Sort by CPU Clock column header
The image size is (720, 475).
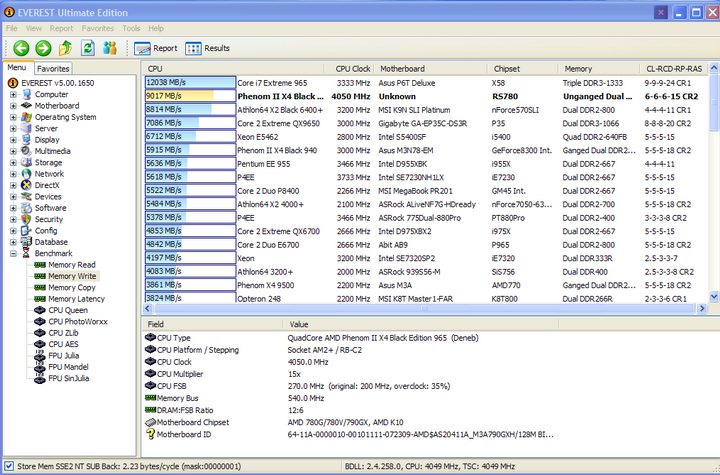(349, 69)
